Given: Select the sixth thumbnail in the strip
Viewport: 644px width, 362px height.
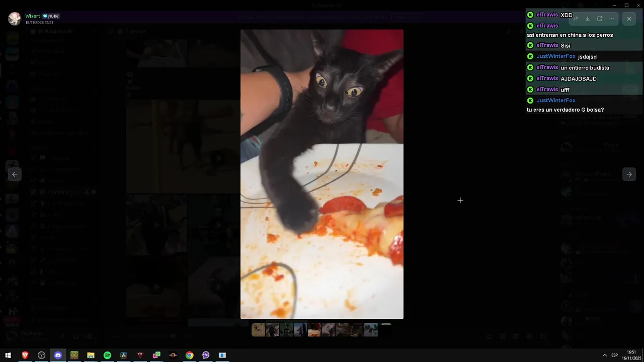Looking at the screenshot, I should (x=329, y=330).
